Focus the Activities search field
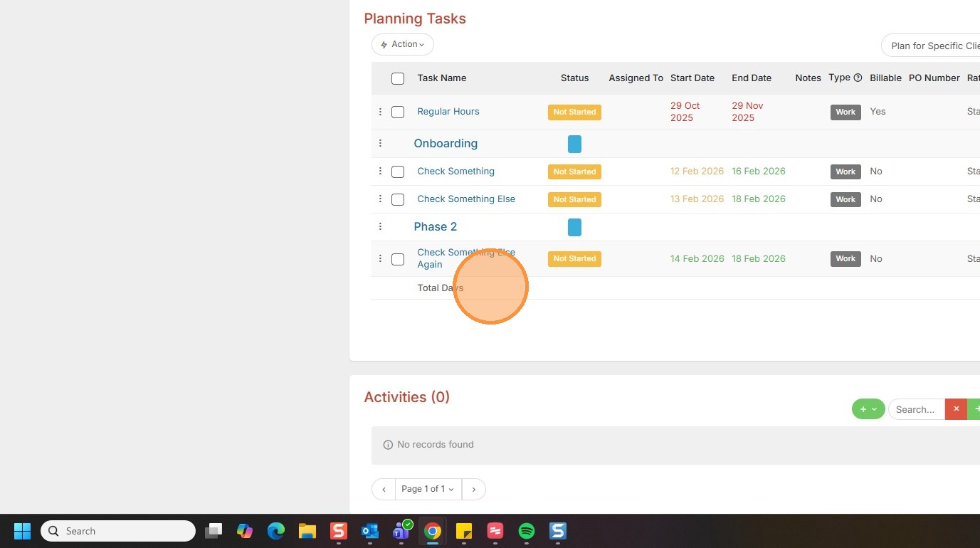The width and height of the screenshot is (980, 548). 917,409
